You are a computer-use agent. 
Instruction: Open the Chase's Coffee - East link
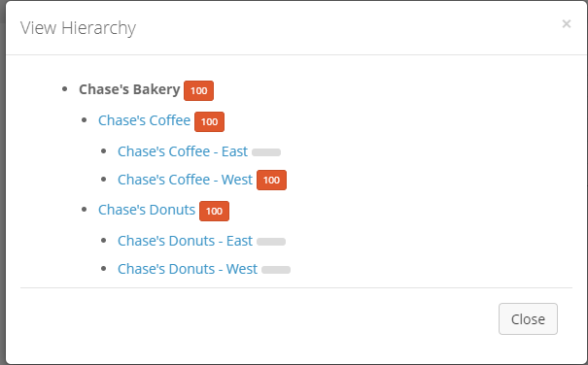[183, 151]
